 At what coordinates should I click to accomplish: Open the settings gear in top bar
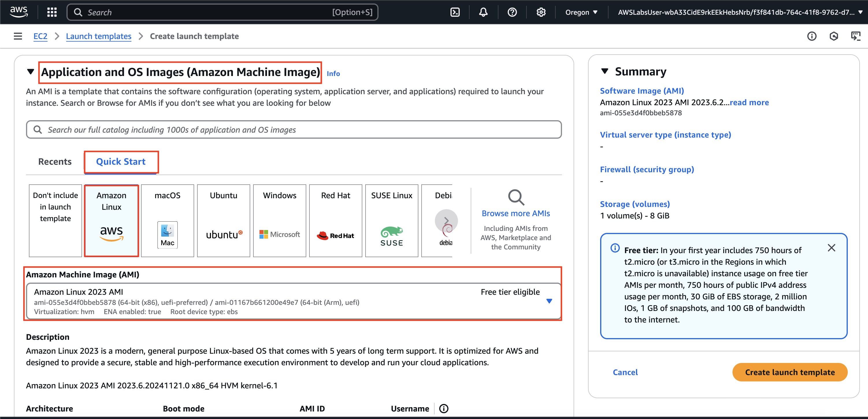(541, 12)
